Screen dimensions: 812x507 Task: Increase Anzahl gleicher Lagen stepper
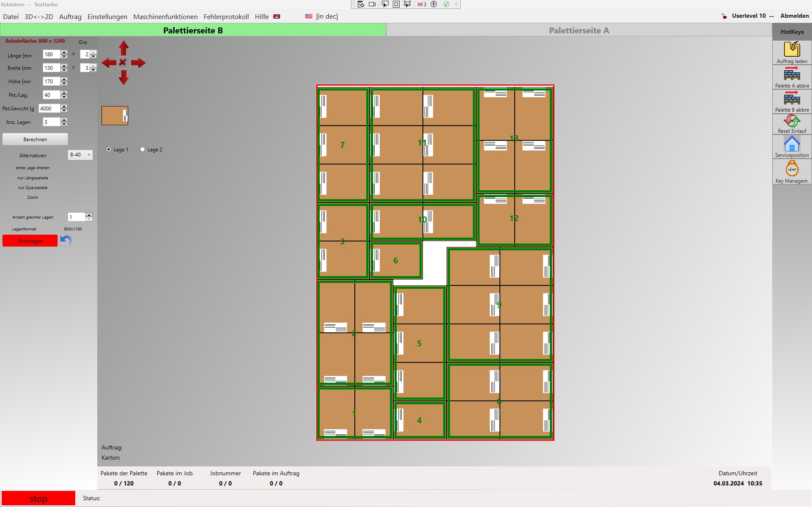pos(89,215)
